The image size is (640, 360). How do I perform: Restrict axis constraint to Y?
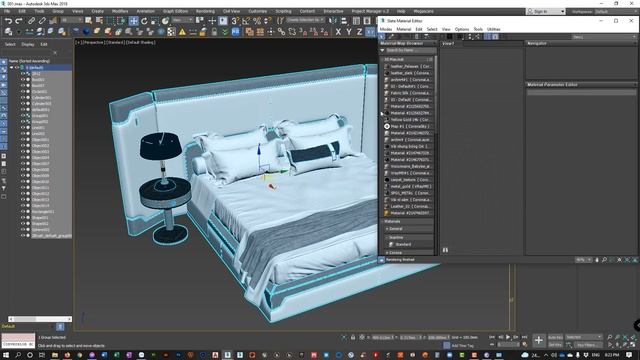tap(349, 32)
